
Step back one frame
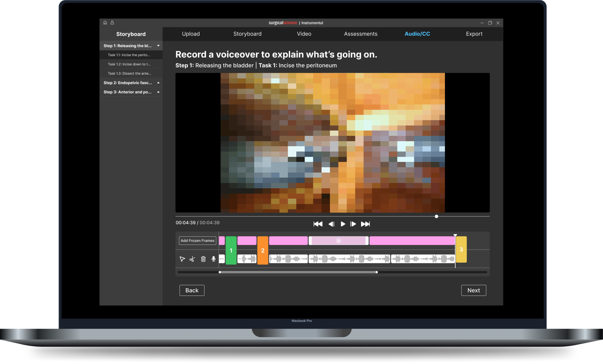(331, 224)
